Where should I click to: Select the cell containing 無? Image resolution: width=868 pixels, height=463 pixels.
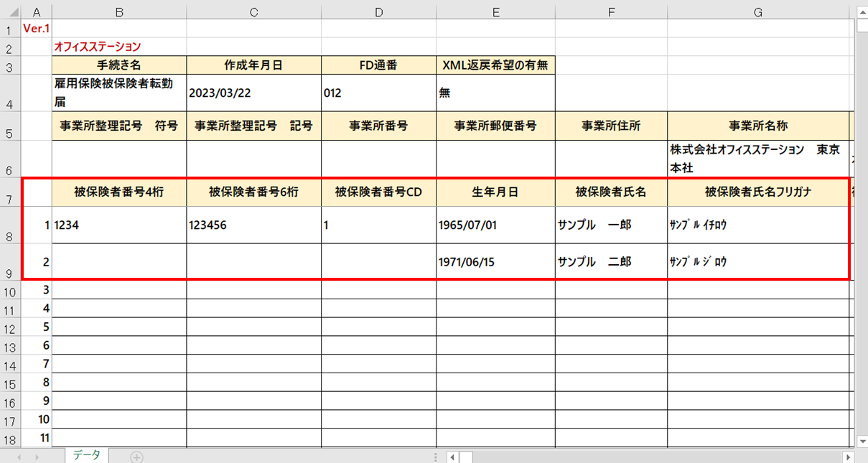pos(495,93)
